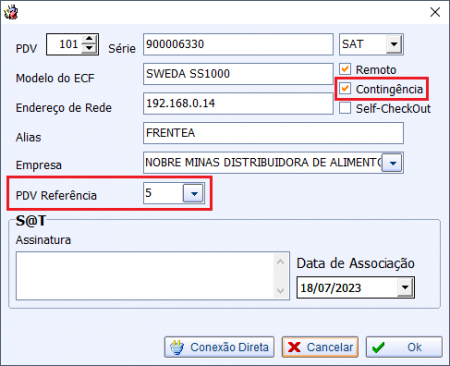The height and width of the screenshot is (366, 450).
Task: Increase PDV number with up arrow
Action: pos(89,40)
